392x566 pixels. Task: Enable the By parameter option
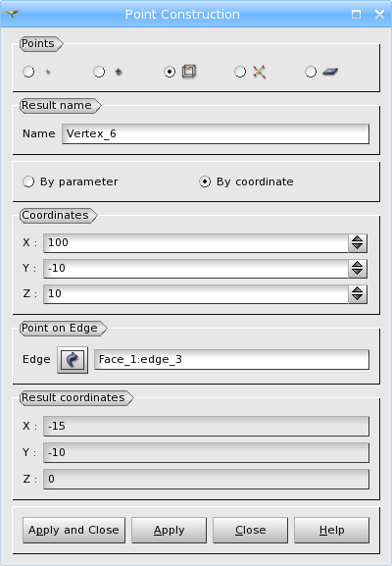point(28,181)
